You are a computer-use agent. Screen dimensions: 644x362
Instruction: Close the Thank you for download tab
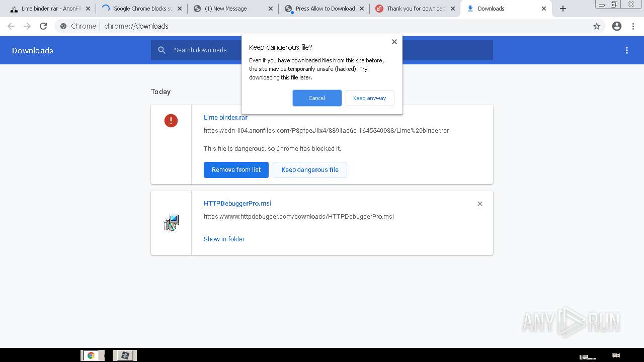tap(453, 9)
